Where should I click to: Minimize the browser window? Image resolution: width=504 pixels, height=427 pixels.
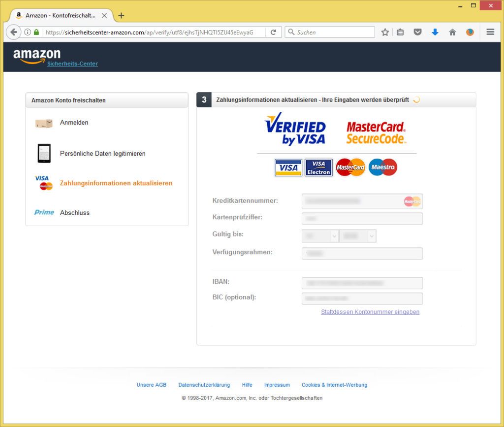click(x=460, y=6)
